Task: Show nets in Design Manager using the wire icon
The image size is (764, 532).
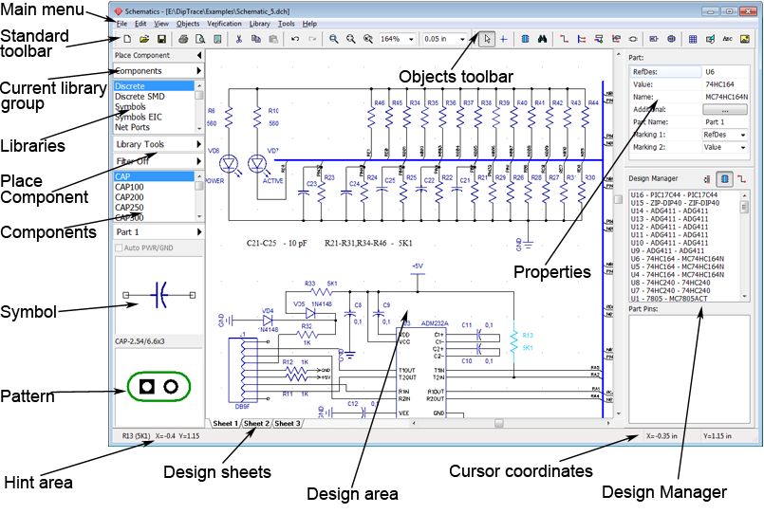Action: point(741,179)
